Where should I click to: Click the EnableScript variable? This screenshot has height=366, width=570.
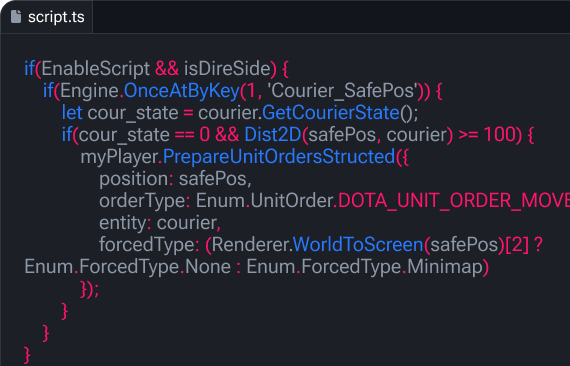[96, 69]
